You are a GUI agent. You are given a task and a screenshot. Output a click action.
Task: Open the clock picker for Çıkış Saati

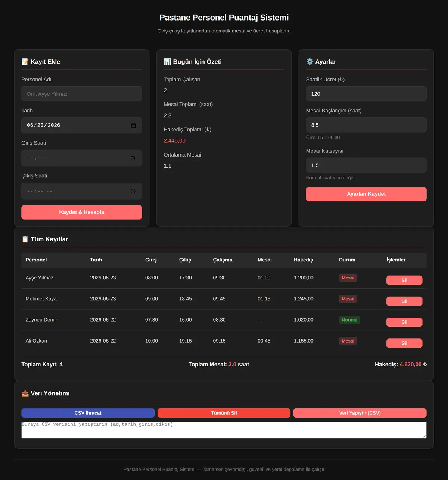coord(133,191)
